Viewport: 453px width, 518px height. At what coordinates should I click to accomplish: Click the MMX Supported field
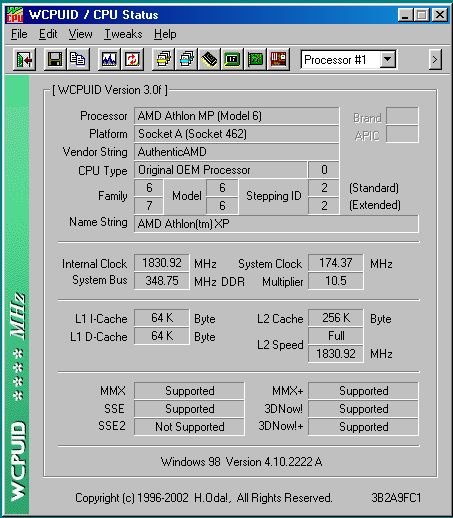[189, 391]
